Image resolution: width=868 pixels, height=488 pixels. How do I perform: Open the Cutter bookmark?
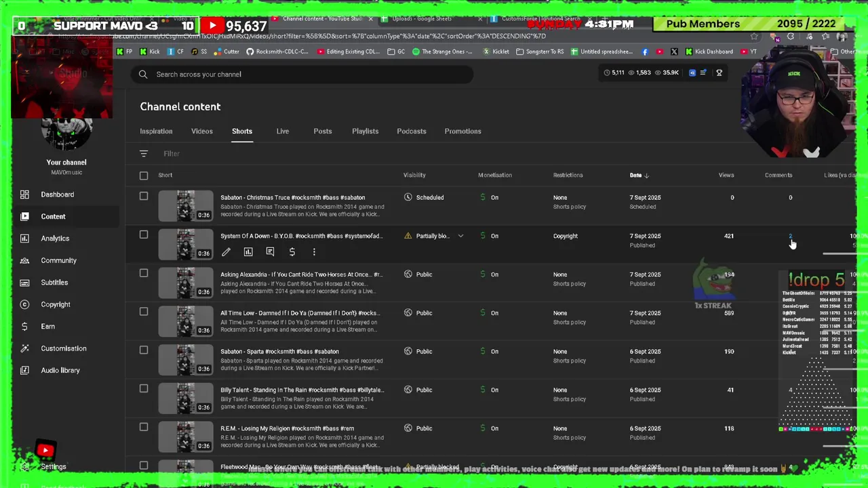pos(226,52)
